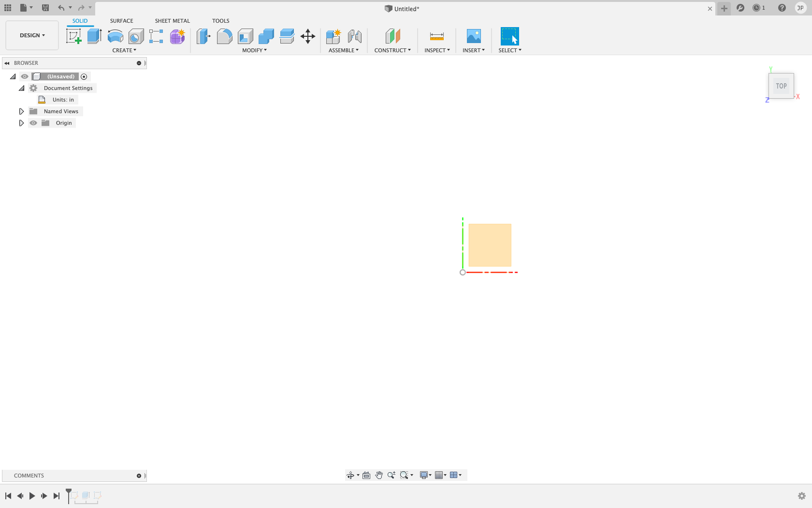The width and height of the screenshot is (812, 508).
Task: Select the Orbit navigation tool
Action: pos(350,475)
